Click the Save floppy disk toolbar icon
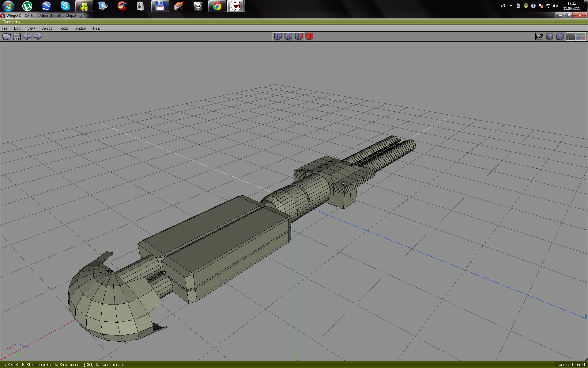This screenshot has width=588, height=368. [17, 37]
